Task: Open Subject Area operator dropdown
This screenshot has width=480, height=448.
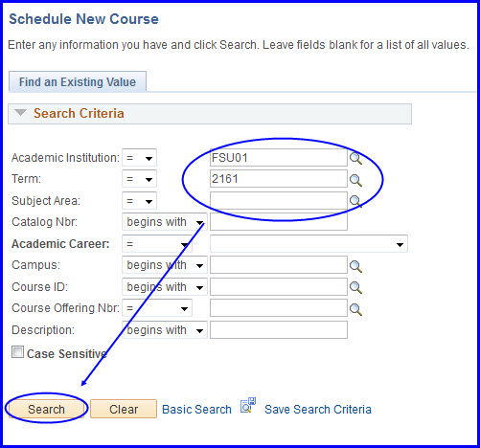Action: point(139,201)
